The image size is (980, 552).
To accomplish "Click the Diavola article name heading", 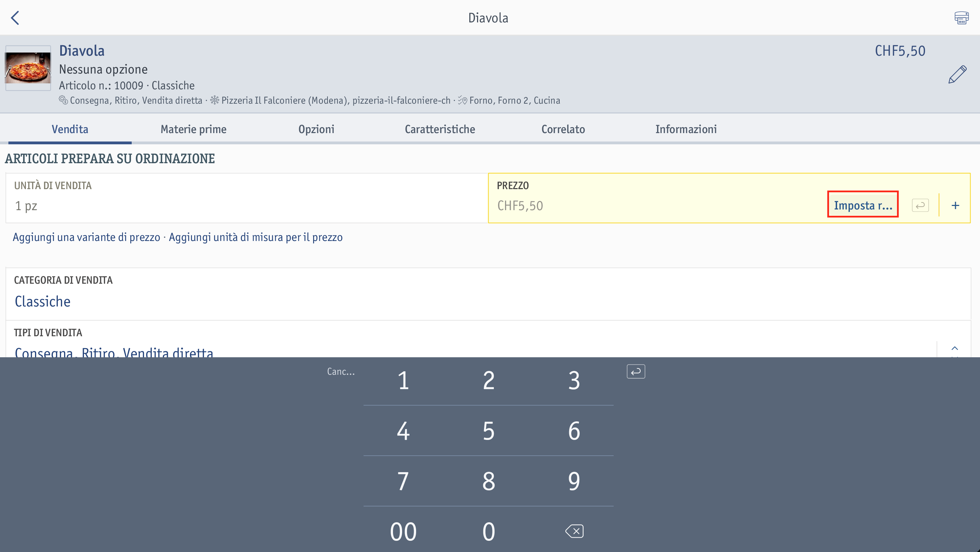I will click(x=82, y=51).
